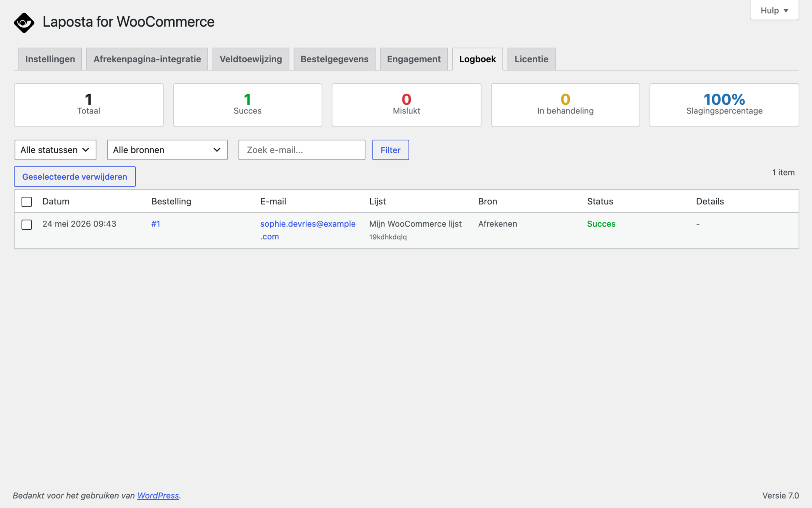This screenshot has height=508, width=812.
Task: Open the Hulp dropdown
Action: [774, 10]
